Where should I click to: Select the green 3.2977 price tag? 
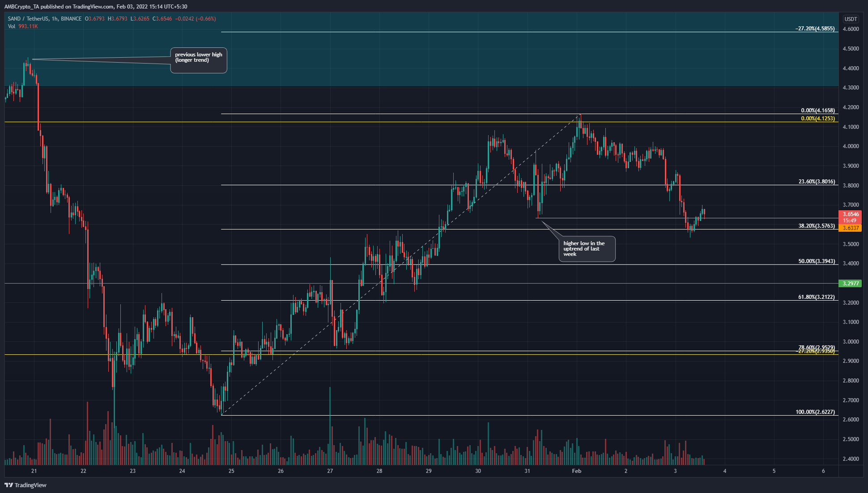pos(850,284)
